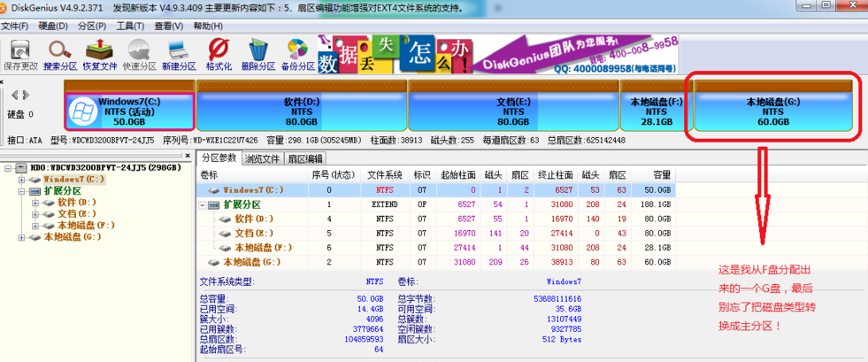Click the previous disk left arrow
Screen dimensions: 868x362
(15, 95)
